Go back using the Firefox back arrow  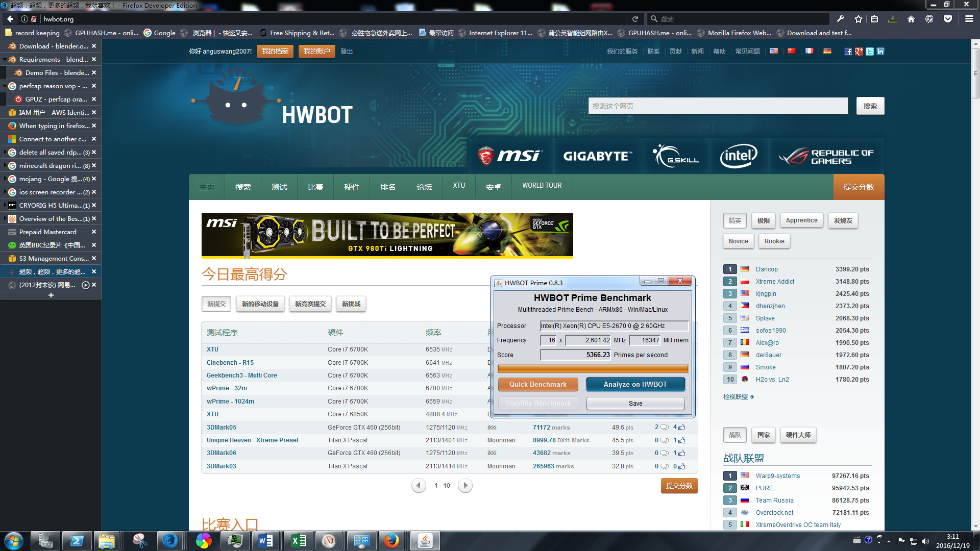coord(10,19)
